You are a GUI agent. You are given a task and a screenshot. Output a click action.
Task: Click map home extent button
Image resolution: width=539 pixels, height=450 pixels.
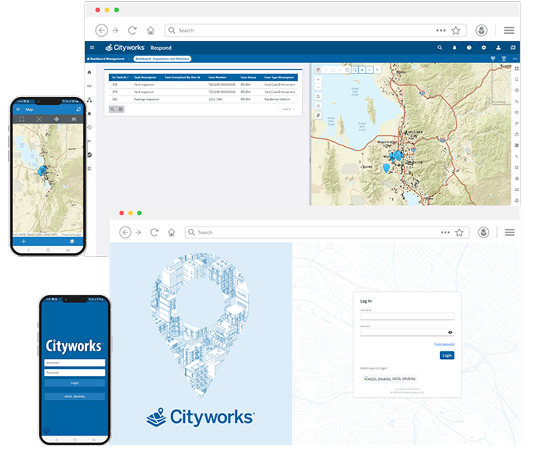tap(318, 96)
